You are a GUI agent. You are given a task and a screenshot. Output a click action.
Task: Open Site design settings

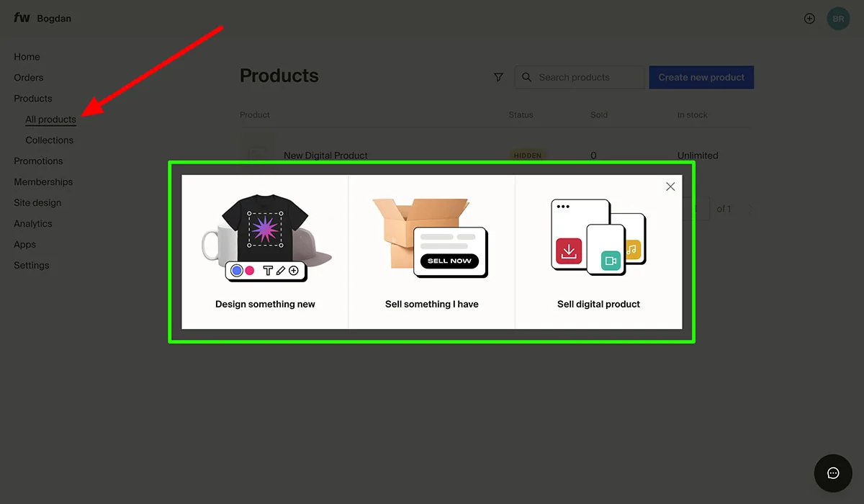click(39, 202)
